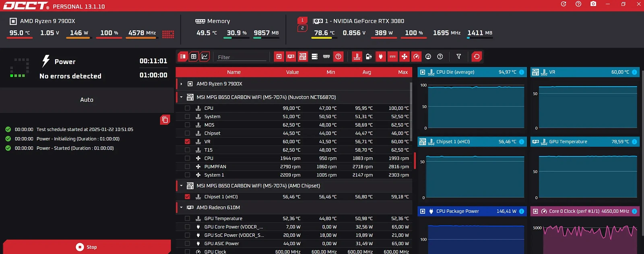Sort the sensor table by Min column
This screenshot has width=644, height=254.
(331, 72)
